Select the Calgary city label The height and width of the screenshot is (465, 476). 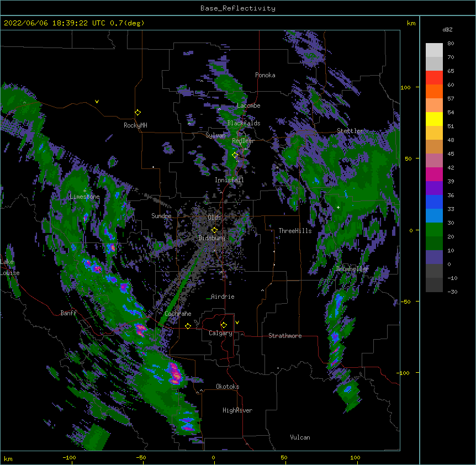tap(220, 333)
